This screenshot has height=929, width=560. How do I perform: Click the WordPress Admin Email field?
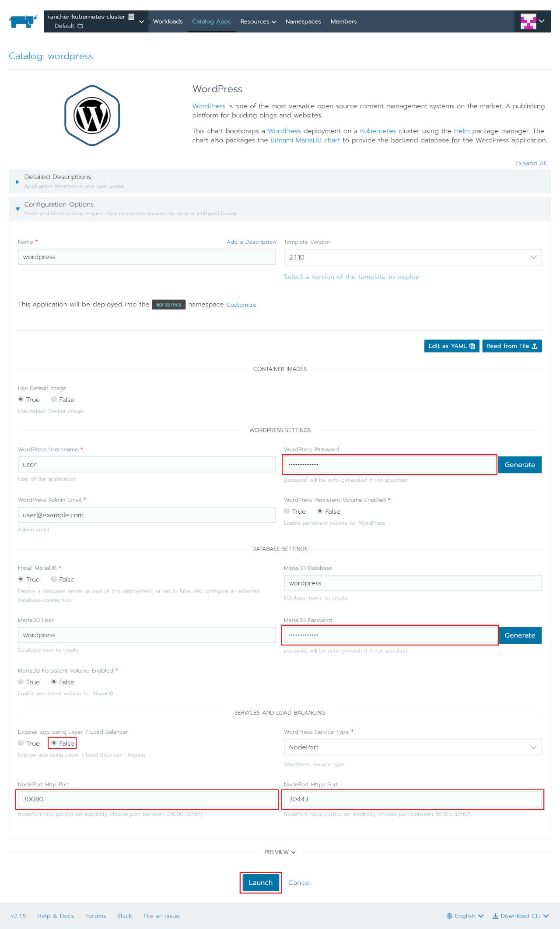pyautogui.click(x=147, y=515)
